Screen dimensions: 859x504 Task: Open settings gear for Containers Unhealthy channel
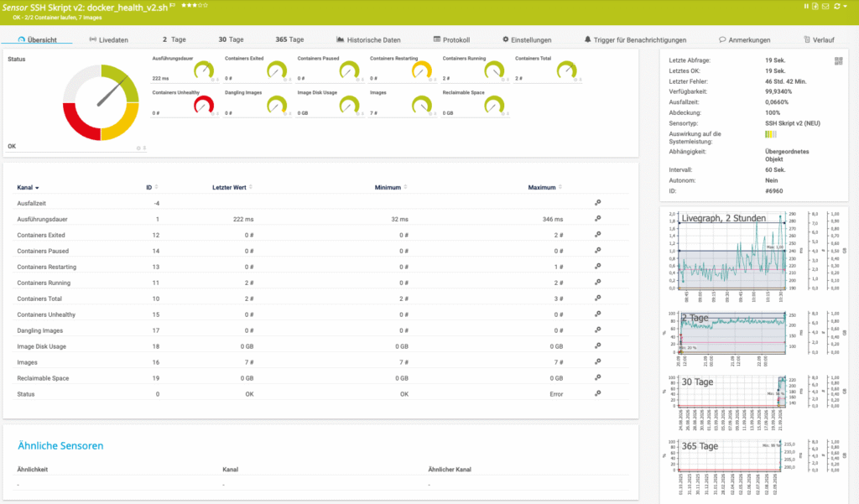pyautogui.click(x=597, y=314)
